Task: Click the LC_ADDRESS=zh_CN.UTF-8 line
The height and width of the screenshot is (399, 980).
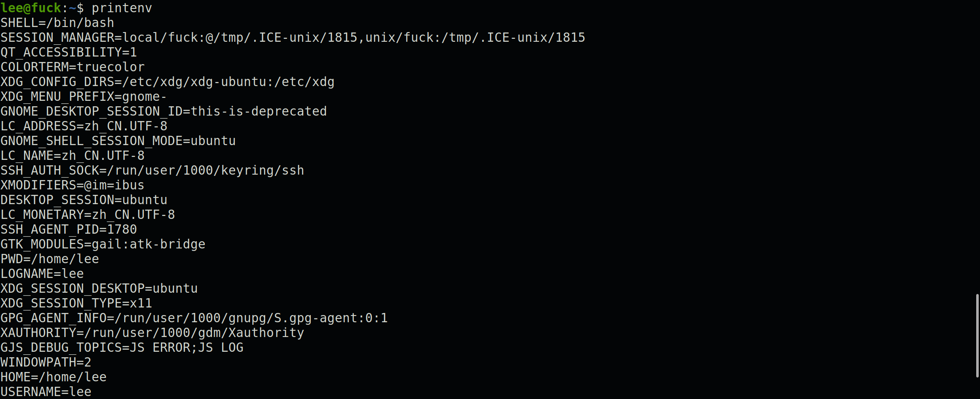Action: tap(84, 126)
